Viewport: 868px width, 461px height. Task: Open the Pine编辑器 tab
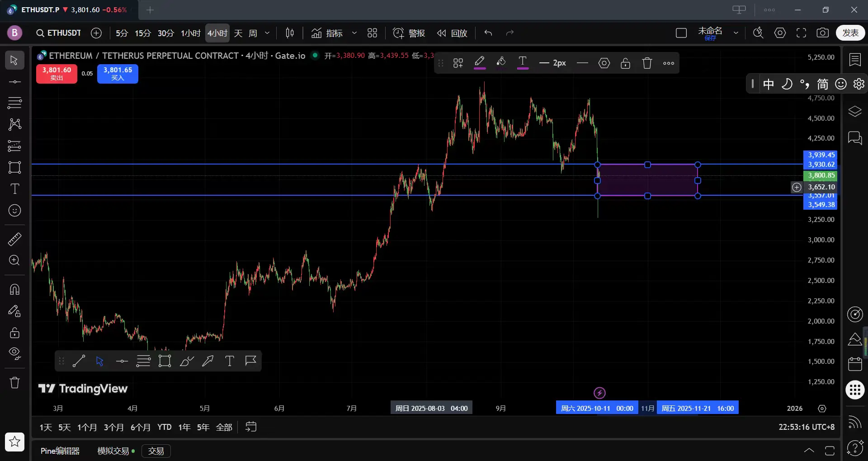[x=60, y=451]
